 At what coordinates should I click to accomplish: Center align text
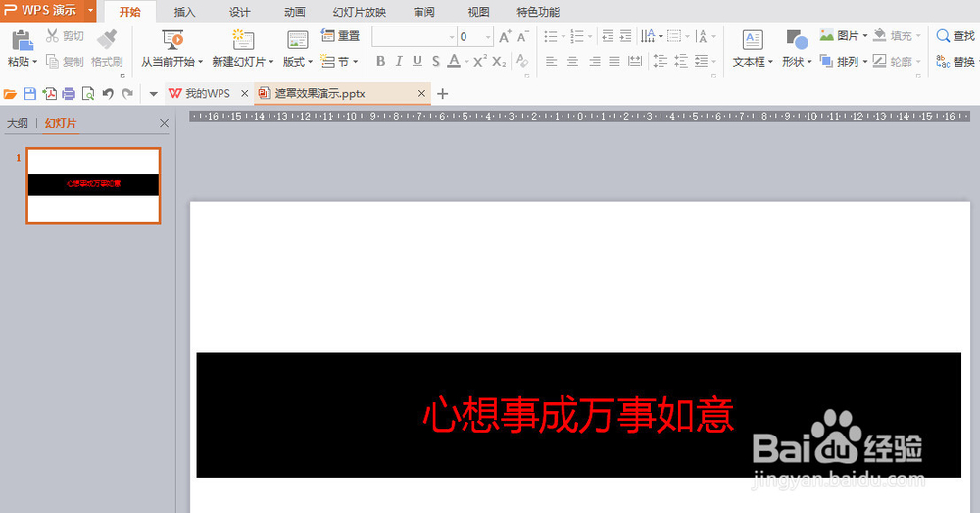572,62
